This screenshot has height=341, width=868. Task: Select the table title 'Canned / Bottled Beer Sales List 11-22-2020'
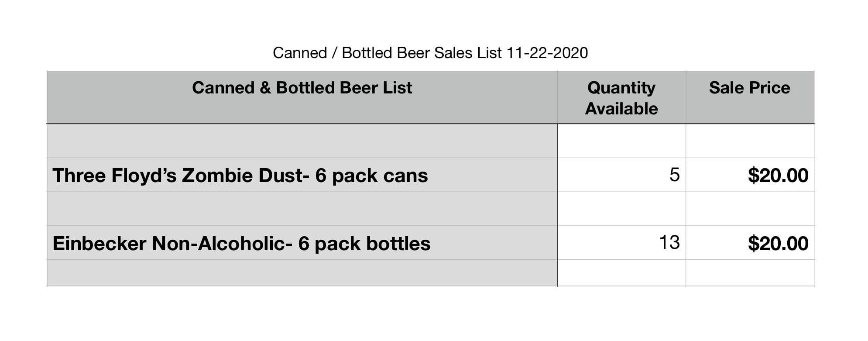point(430,53)
